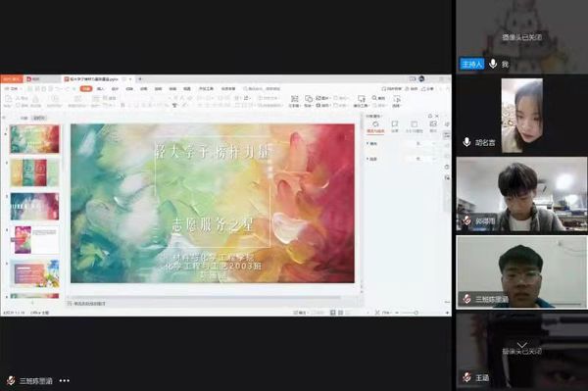Open the 图片 tab in properties panel

point(433,126)
